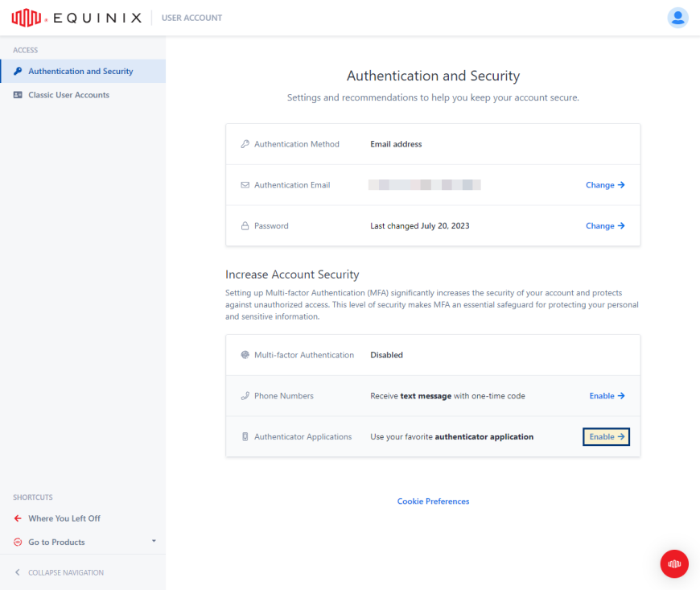Open the user profile avatar menu
700x590 pixels.
(x=677, y=18)
